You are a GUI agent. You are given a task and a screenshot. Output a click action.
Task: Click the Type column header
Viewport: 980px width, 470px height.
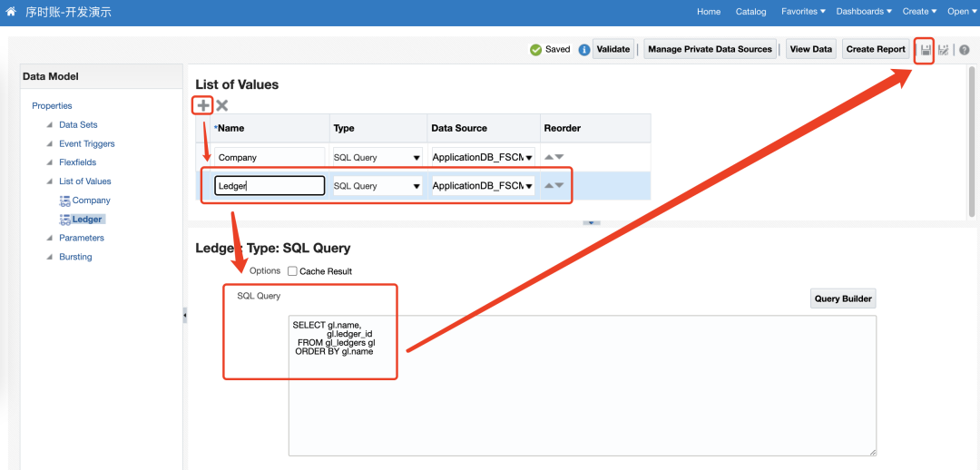[x=378, y=128]
